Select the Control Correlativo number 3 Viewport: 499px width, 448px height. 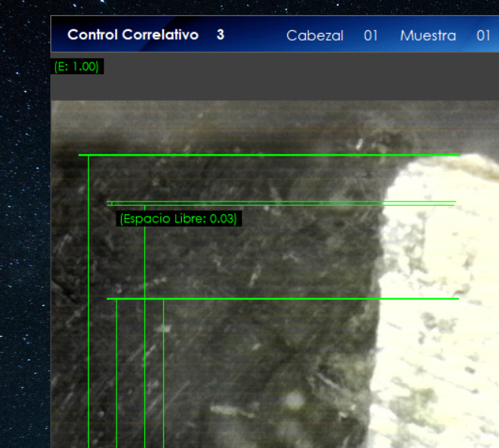click(x=220, y=35)
